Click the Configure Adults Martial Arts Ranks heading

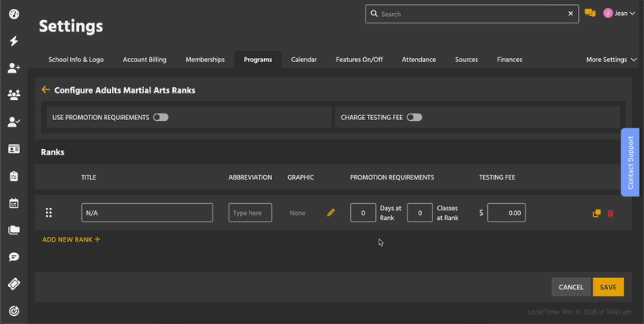point(125,90)
